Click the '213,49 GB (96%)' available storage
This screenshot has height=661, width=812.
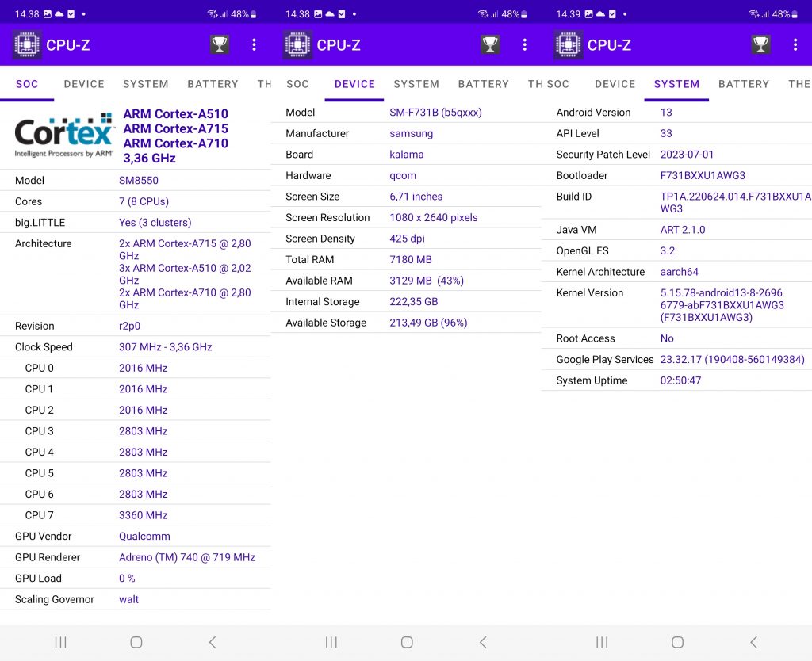(x=428, y=323)
